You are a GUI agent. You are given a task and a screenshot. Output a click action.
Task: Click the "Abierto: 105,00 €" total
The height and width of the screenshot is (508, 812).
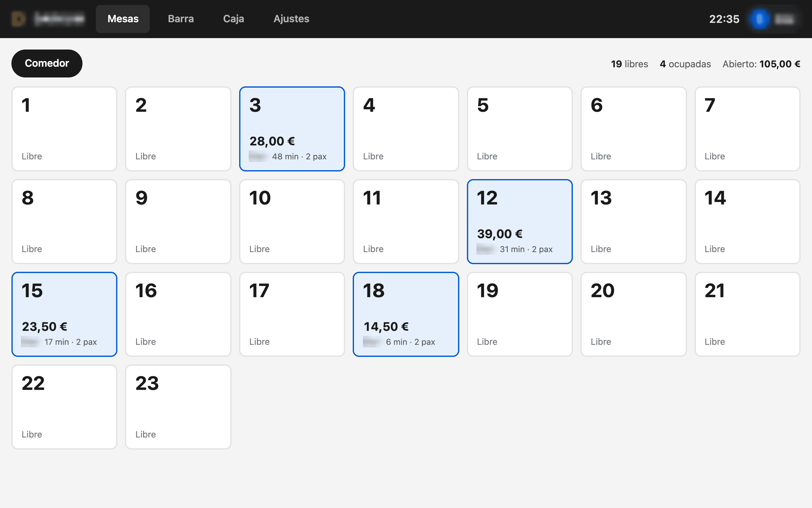(x=761, y=64)
